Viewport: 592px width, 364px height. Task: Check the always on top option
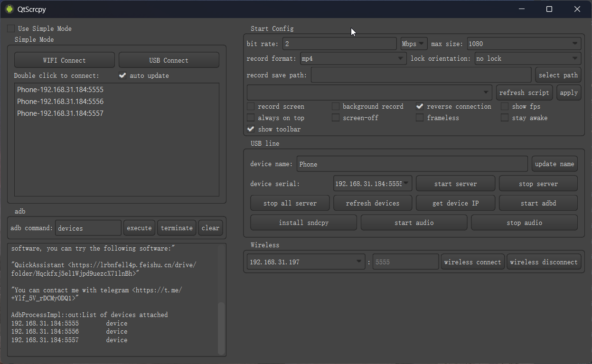click(x=251, y=118)
